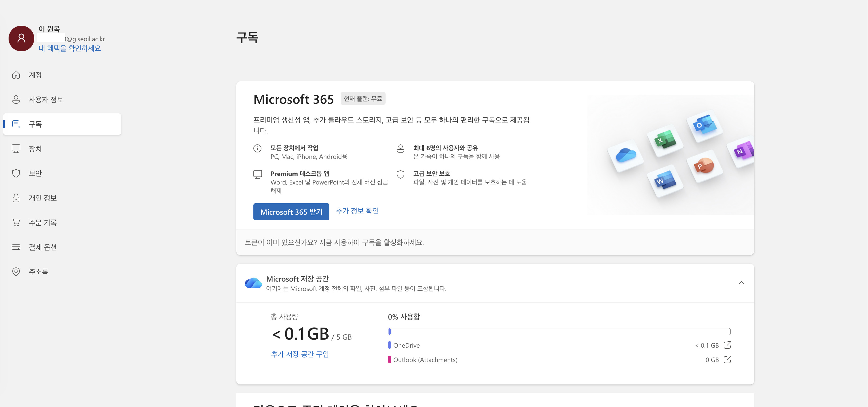Open the 계정 home icon

[x=16, y=75]
